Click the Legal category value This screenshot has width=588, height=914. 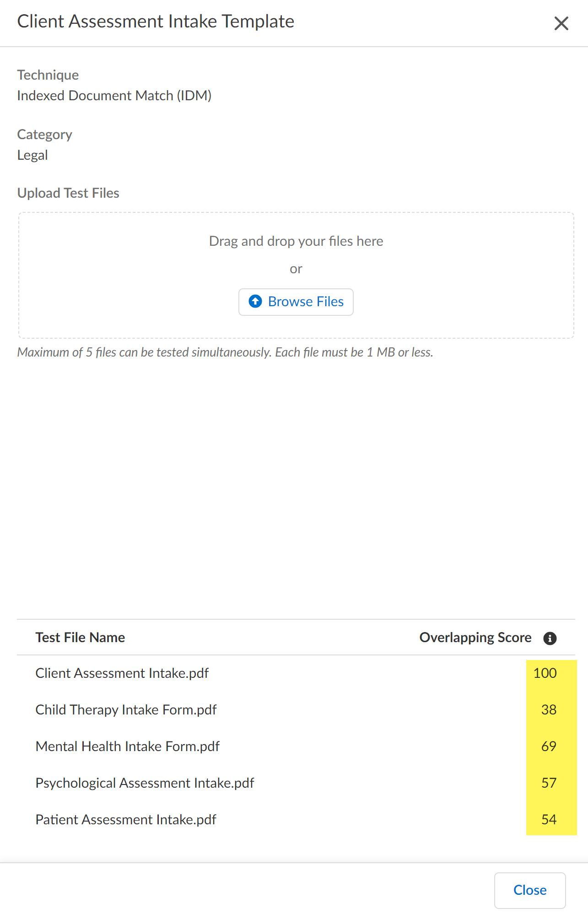[32, 155]
